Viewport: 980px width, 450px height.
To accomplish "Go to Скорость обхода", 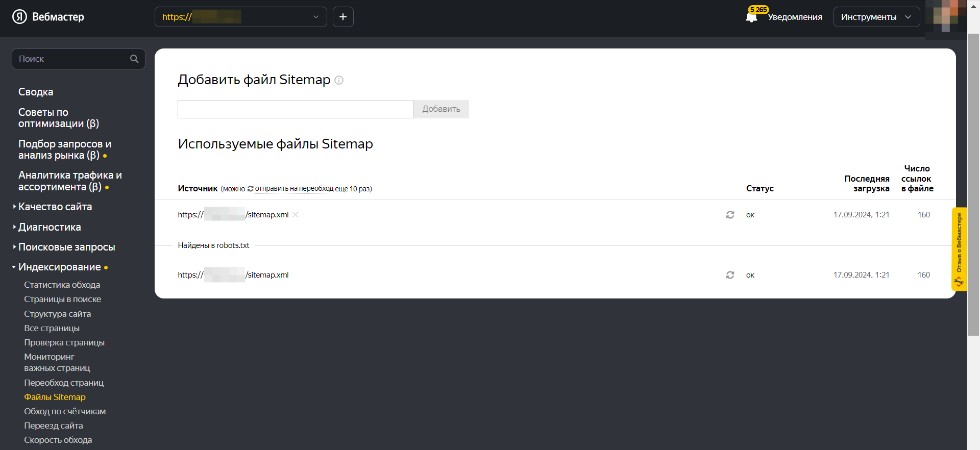I will click(x=58, y=440).
